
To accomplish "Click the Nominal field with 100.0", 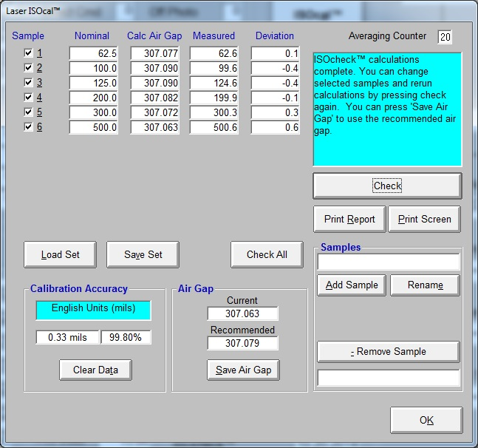I will [94, 68].
